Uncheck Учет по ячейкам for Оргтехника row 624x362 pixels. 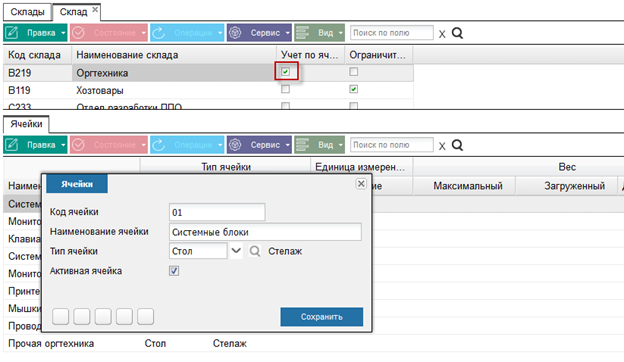click(x=285, y=72)
